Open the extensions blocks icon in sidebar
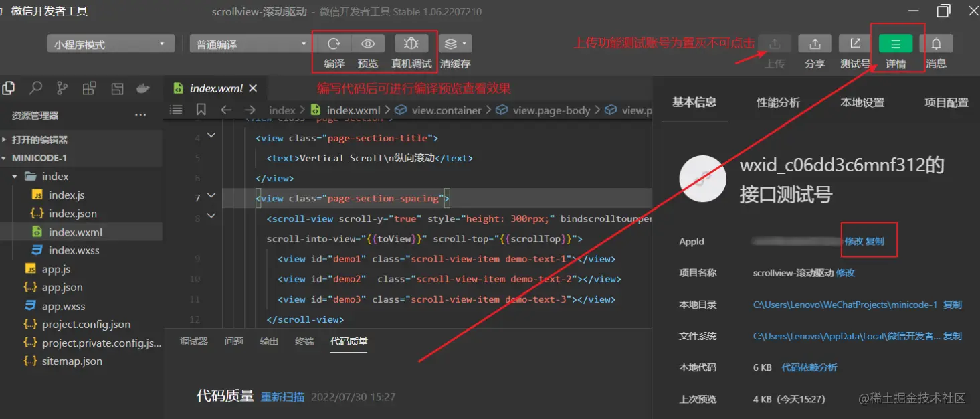This screenshot has width=980, height=419. (x=89, y=88)
